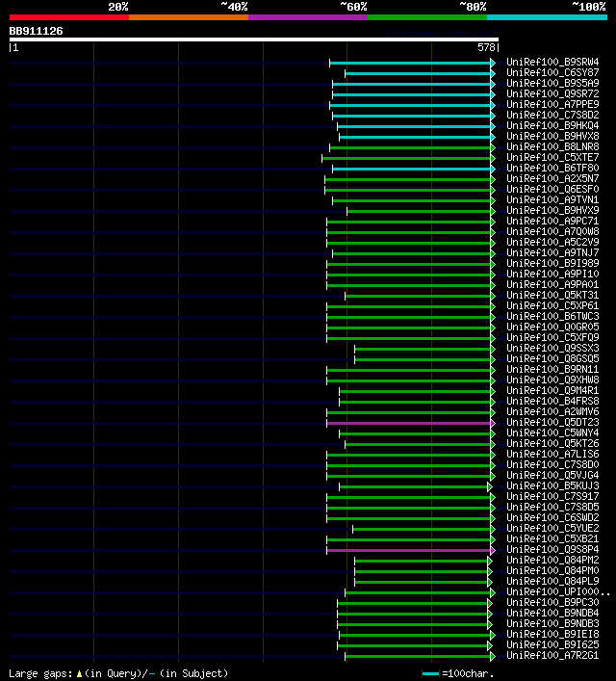
Task: Select the UniRef100_Q9SSX3 label
Action: click(552, 348)
